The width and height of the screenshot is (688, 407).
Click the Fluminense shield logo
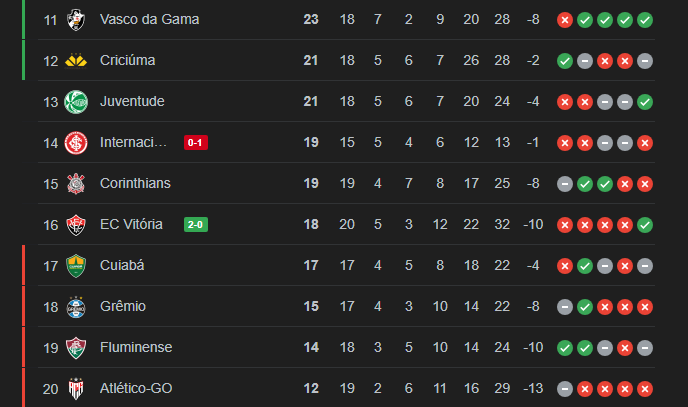(76, 348)
